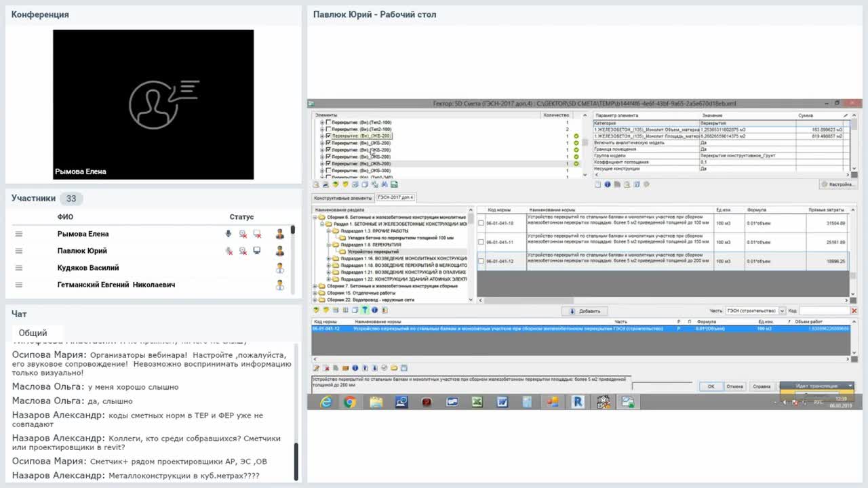Tick the checkbox for norm 06-01-041-11
The width and height of the screenshot is (868, 488).
coord(481,242)
